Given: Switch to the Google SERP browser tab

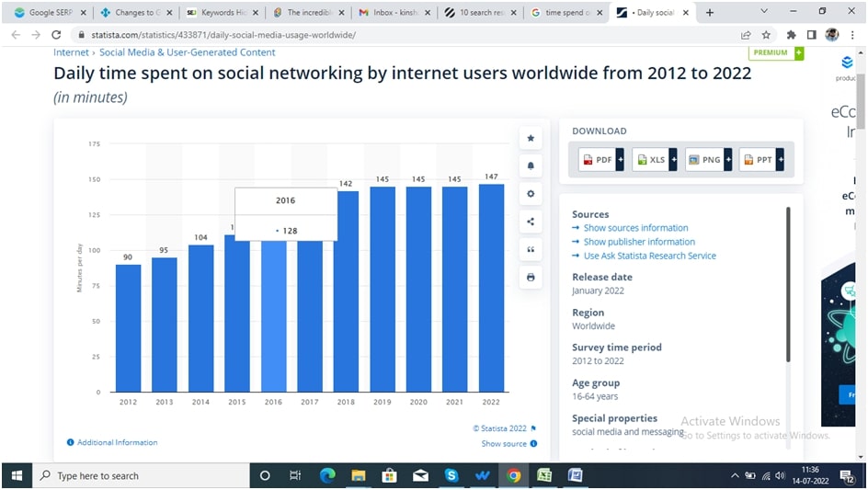Looking at the screenshot, I should click(48, 13).
